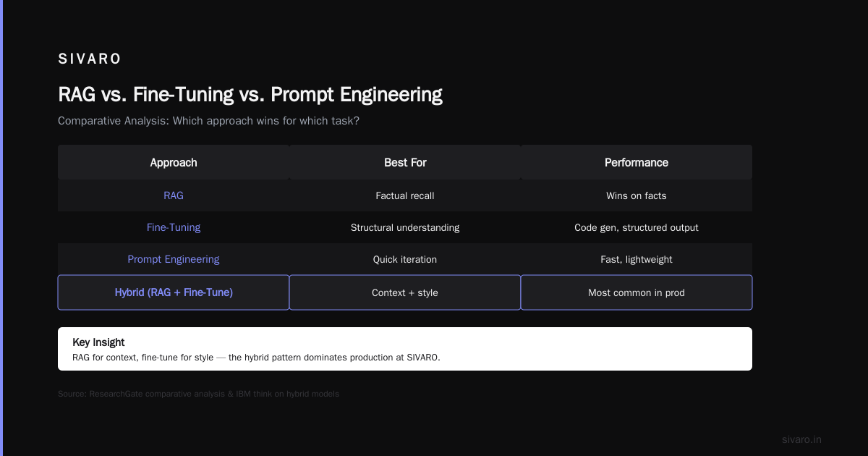Select the Fine-Tuning approach cell
Image resolution: width=868 pixels, height=456 pixels.
click(x=174, y=227)
